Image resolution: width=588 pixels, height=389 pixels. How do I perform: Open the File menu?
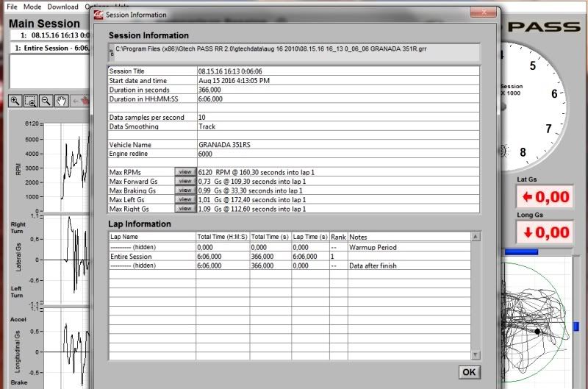point(12,7)
